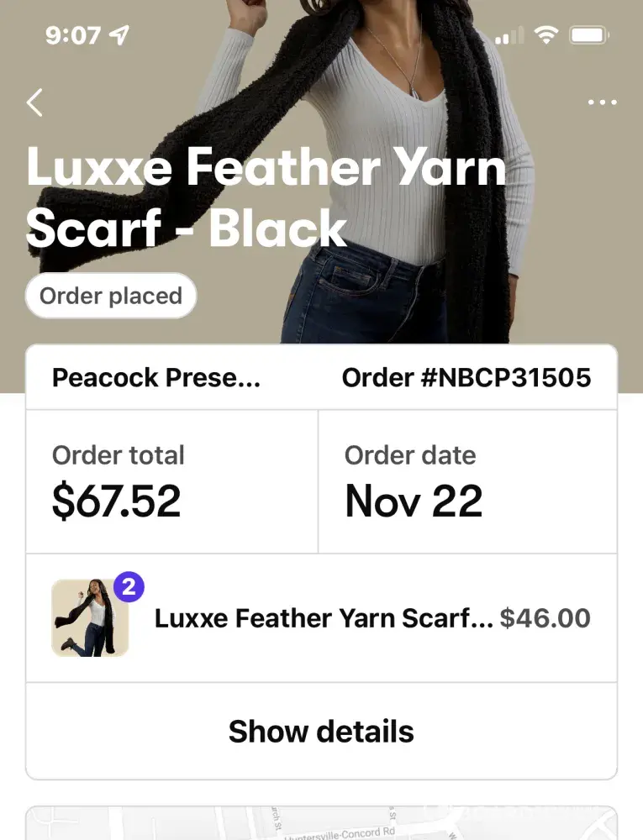Open the delivery map preview
The height and width of the screenshot is (840, 643).
click(x=321, y=823)
